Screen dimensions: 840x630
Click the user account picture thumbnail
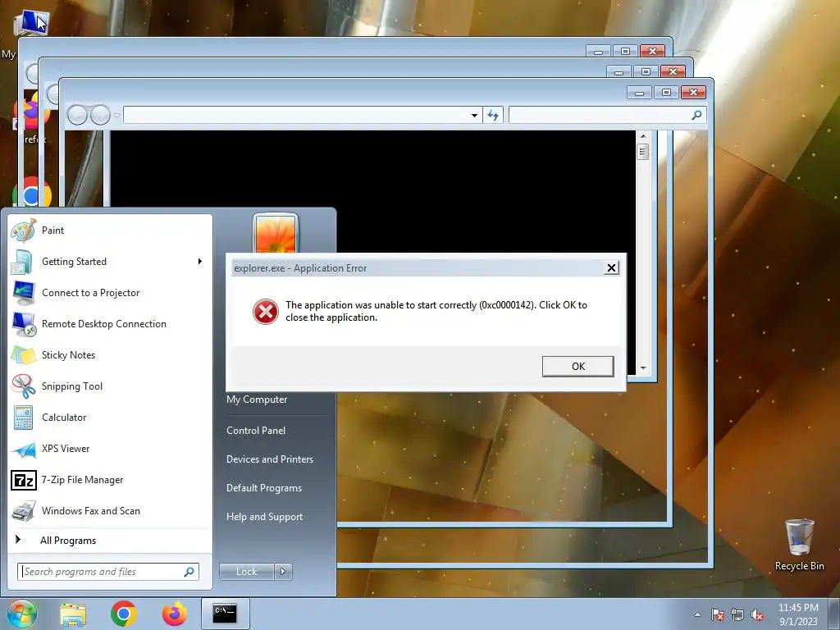click(276, 234)
